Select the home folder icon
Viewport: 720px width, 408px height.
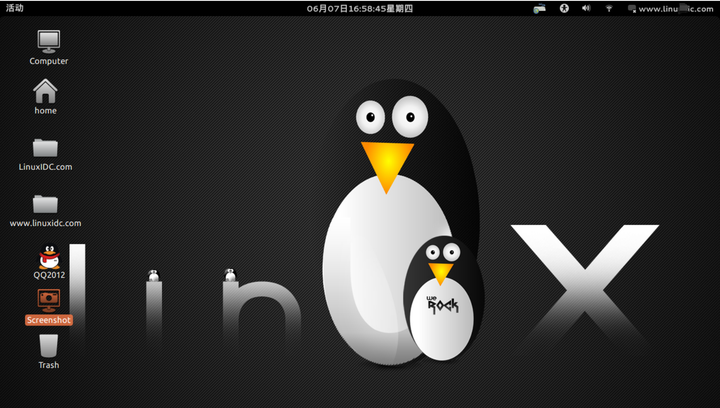[x=45, y=91]
